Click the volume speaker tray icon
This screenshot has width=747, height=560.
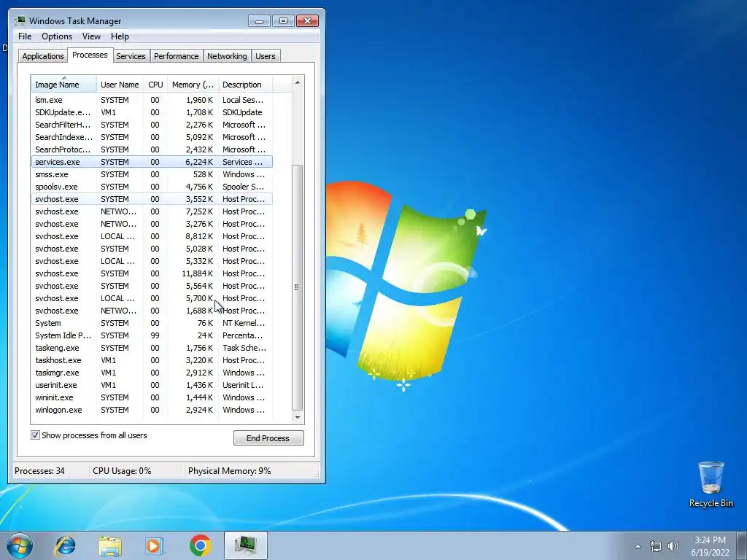point(673,546)
